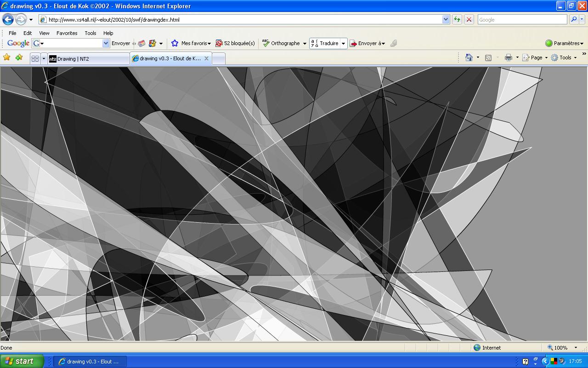Click the 100% zoom level button
The width and height of the screenshot is (588, 368).
tap(557, 348)
